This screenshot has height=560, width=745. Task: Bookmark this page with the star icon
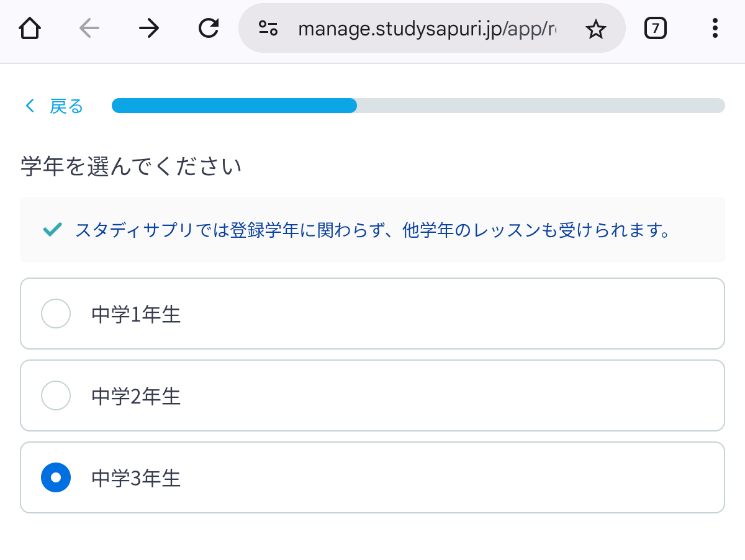pyautogui.click(x=596, y=29)
